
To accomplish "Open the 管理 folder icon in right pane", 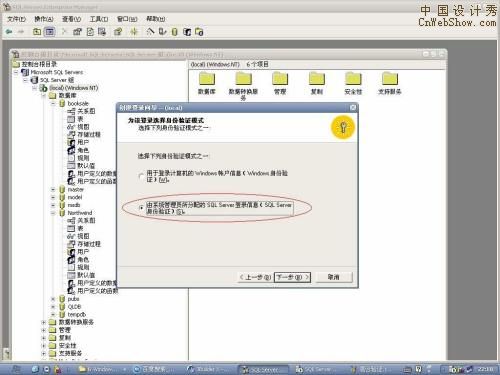I will tap(280, 79).
